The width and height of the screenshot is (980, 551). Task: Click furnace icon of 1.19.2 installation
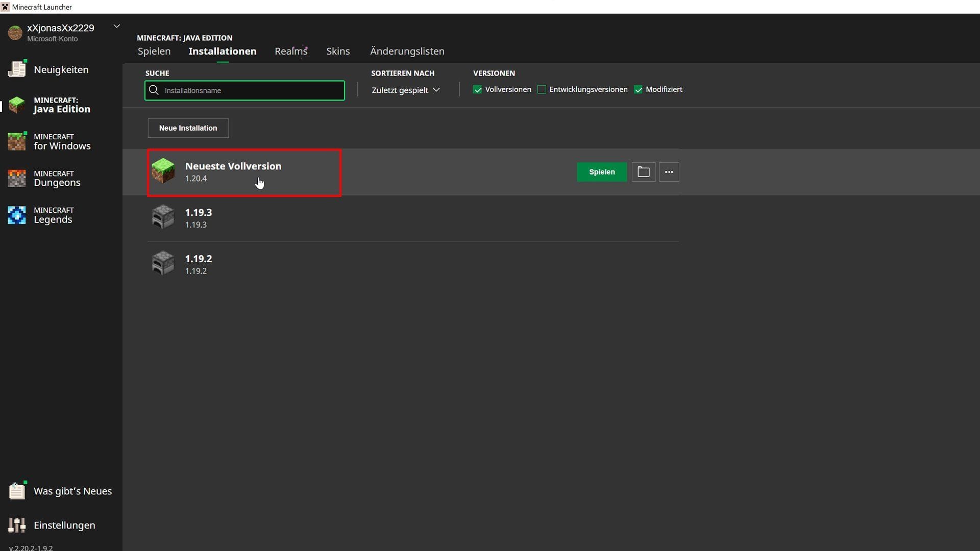tap(163, 263)
